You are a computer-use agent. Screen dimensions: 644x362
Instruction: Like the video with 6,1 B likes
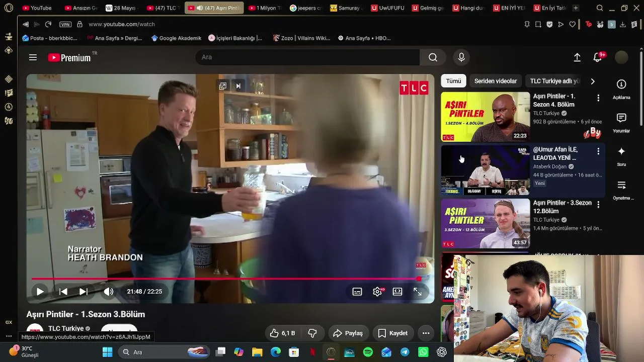coord(282,333)
